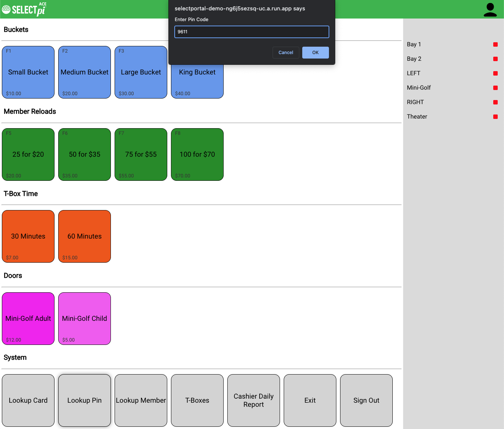The width and height of the screenshot is (504, 429).
Task: Click the red indicator next to Mini-Golf
Action: tap(495, 88)
